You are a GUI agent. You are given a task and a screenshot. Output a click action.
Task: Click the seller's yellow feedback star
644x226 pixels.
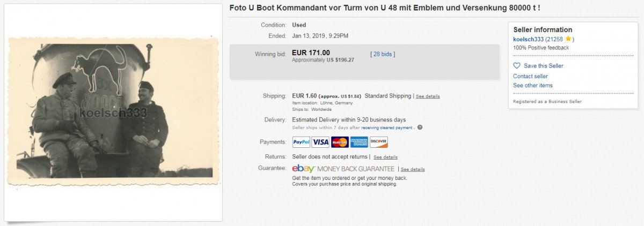click(568, 39)
